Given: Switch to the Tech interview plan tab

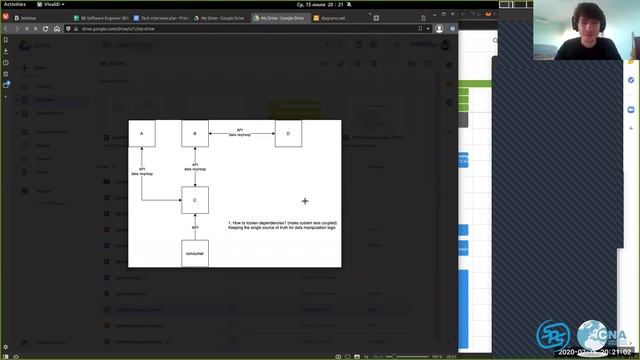Looking at the screenshot, I should 161,18.
